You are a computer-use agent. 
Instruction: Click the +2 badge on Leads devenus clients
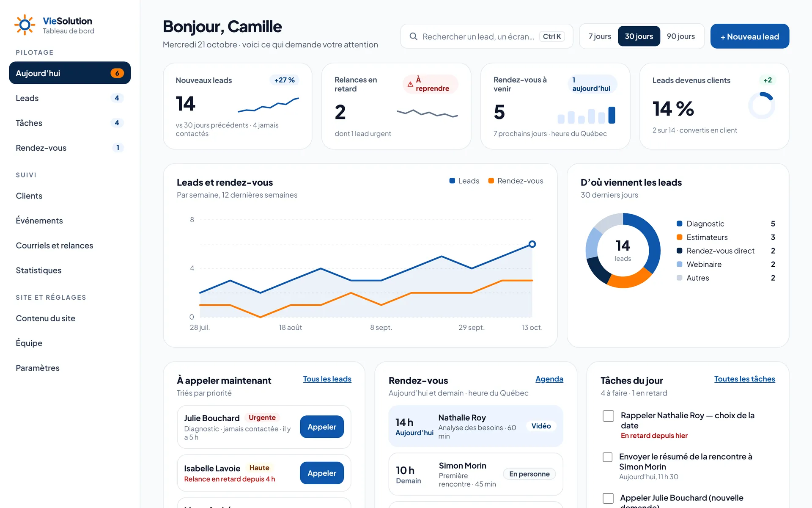[x=767, y=80]
